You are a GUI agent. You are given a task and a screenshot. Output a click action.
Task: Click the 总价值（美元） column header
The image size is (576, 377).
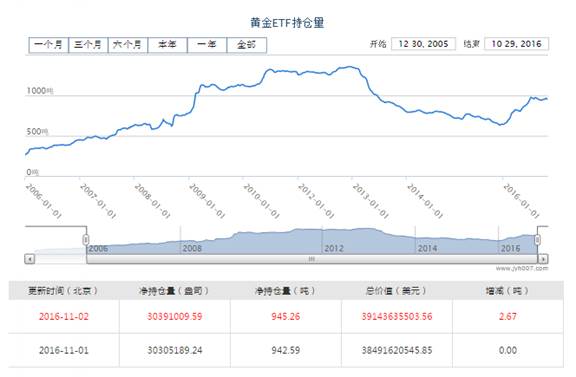pos(396,291)
